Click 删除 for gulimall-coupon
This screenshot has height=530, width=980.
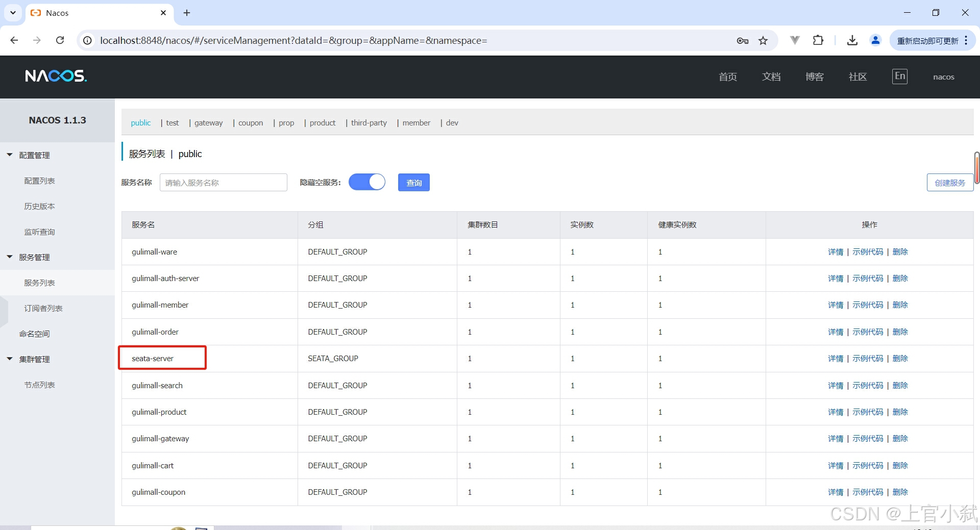click(x=900, y=492)
